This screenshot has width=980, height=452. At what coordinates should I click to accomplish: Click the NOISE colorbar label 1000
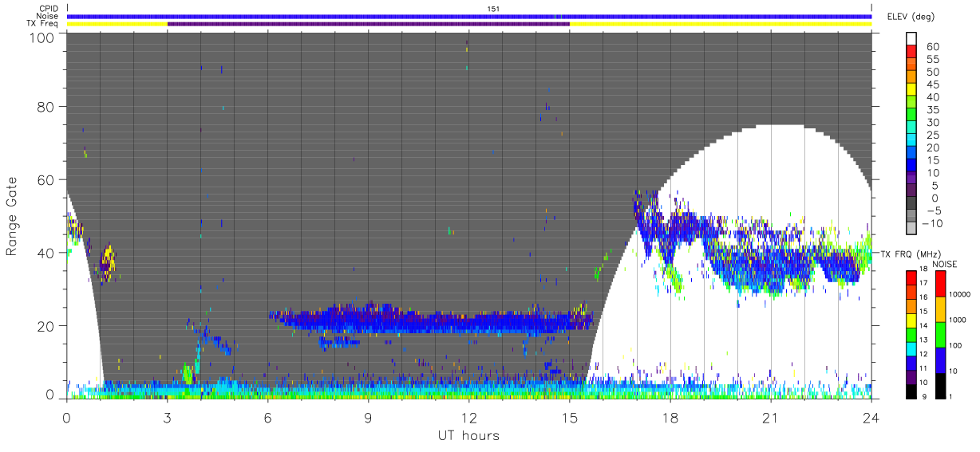(x=957, y=320)
